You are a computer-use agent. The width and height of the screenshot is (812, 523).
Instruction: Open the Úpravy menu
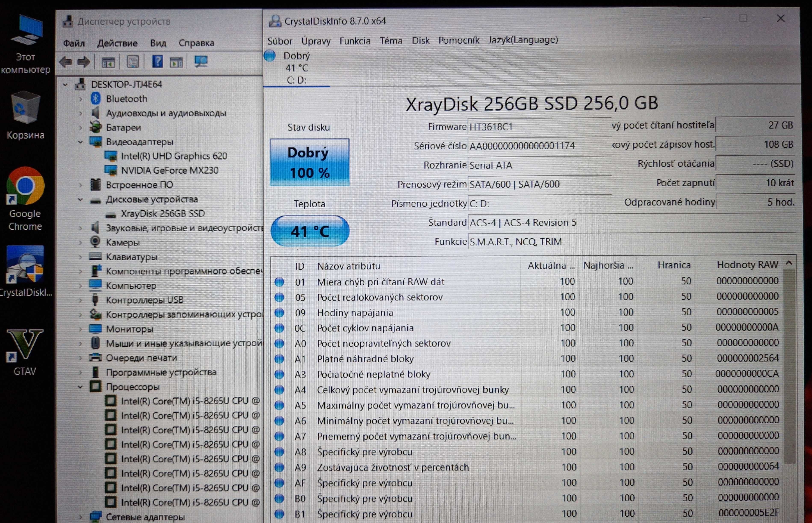[316, 41]
